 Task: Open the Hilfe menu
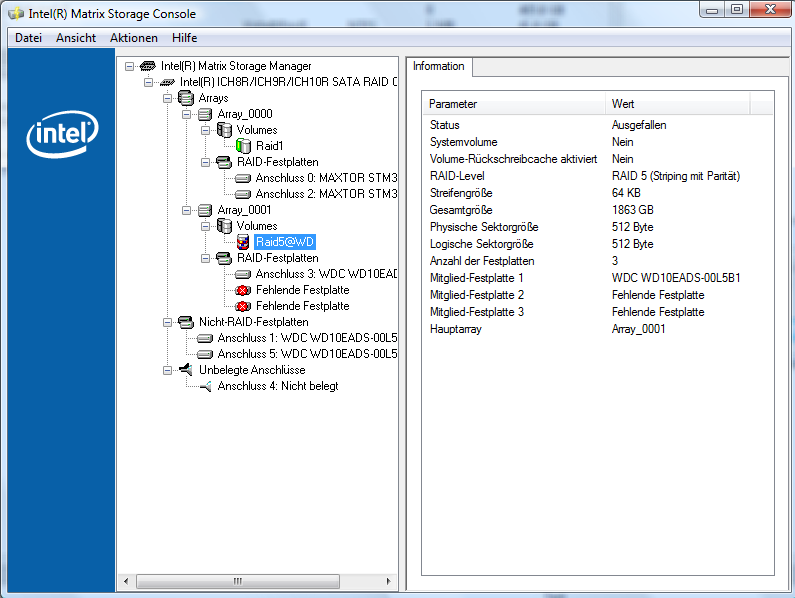pyautogui.click(x=185, y=38)
